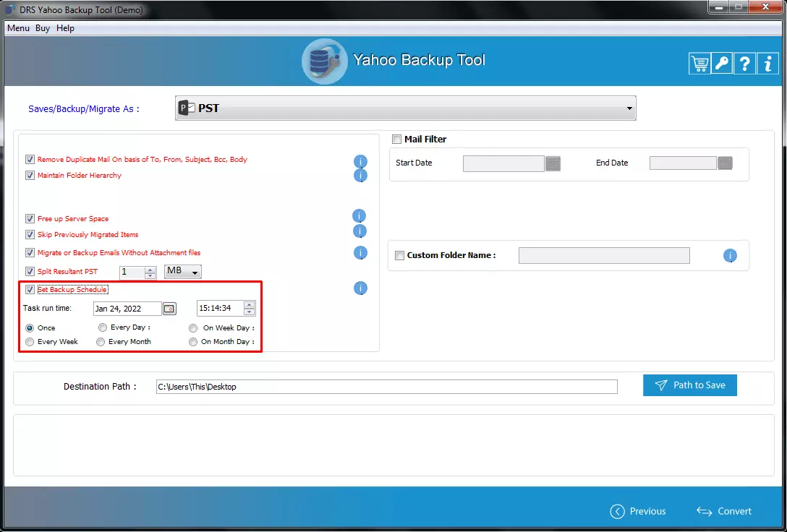The image size is (787, 532).
Task: View info for Free up Server Space
Action: click(359, 216)
